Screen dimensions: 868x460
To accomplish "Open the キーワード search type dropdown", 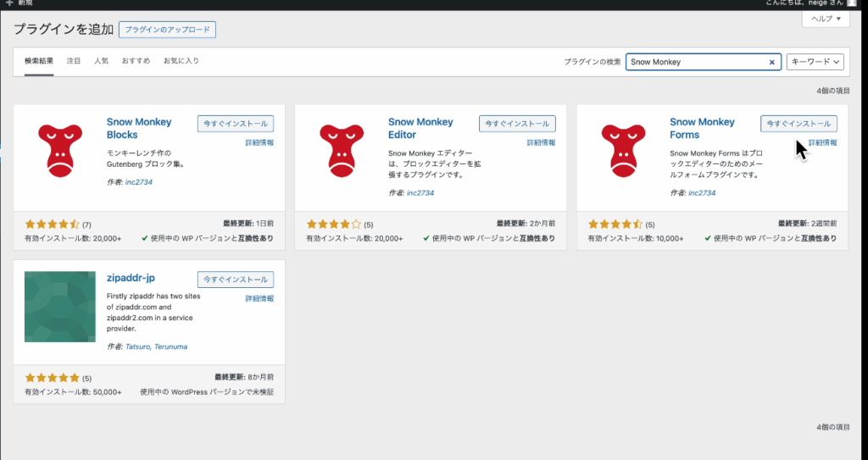I will (815, 62).
